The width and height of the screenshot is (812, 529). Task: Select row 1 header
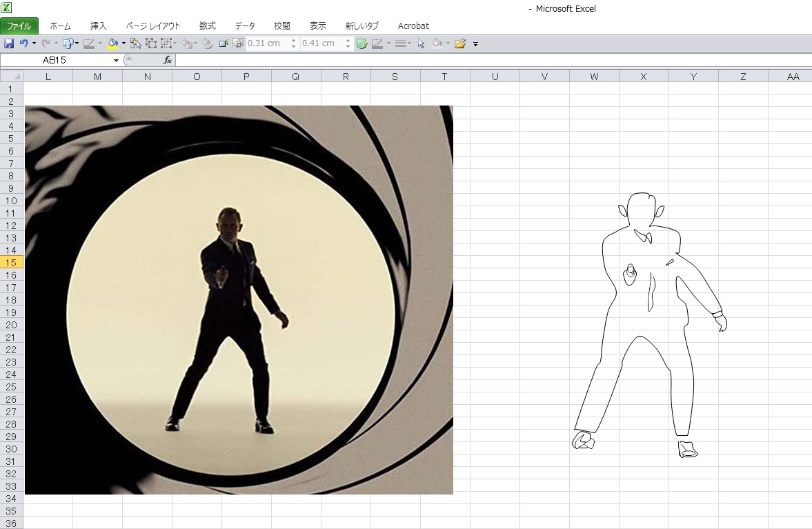pyautogui.click(x=11, y=88)
